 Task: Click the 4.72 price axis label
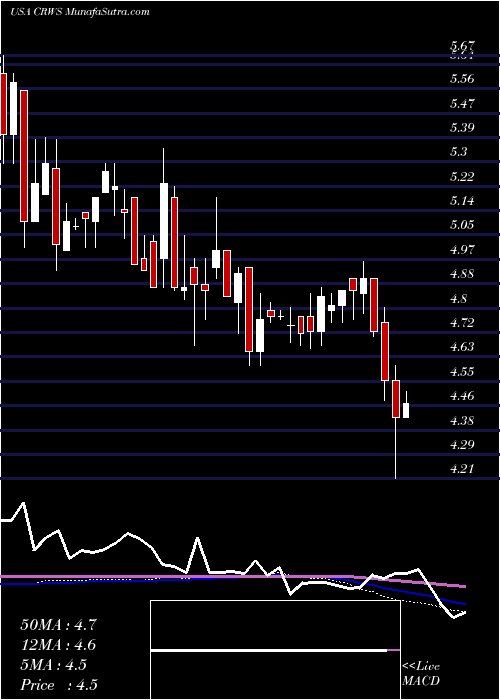[x=463, y=322]
